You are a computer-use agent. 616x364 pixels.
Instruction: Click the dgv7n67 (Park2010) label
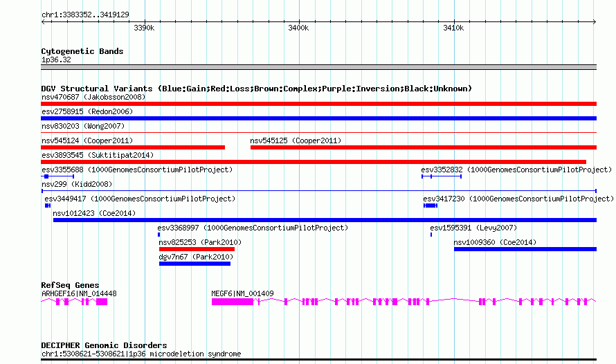click(196, 257)
